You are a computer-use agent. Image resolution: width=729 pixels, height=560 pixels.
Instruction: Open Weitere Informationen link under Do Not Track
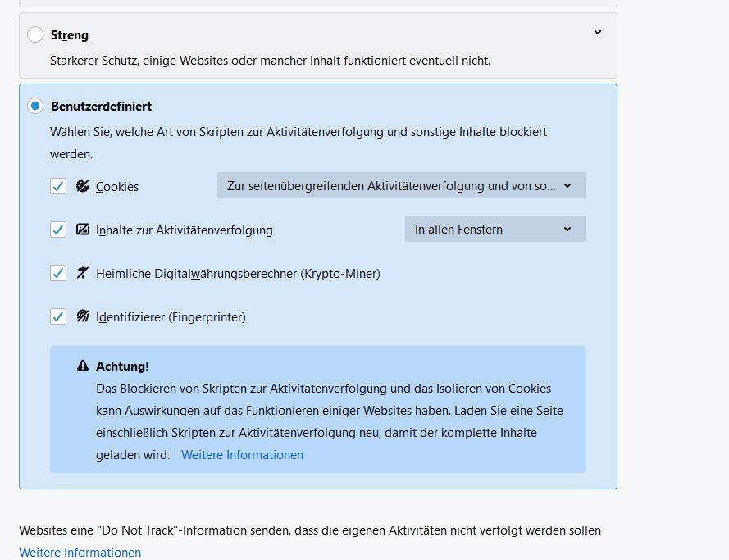[80, 552]
